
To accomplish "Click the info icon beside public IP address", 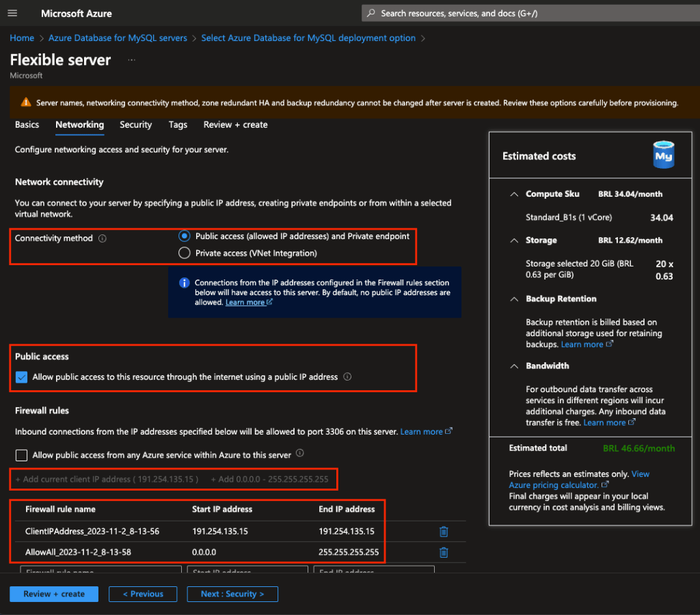I will 347,377.
